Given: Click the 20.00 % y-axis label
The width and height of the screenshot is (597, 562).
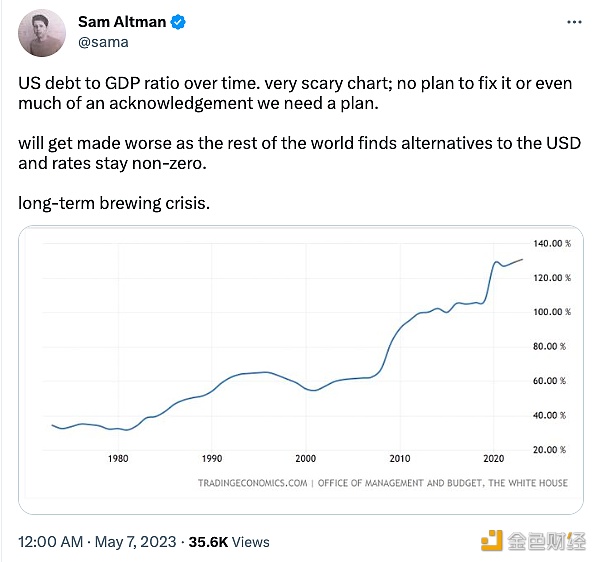Looking at the screenshot, I should tap(549, 450).
